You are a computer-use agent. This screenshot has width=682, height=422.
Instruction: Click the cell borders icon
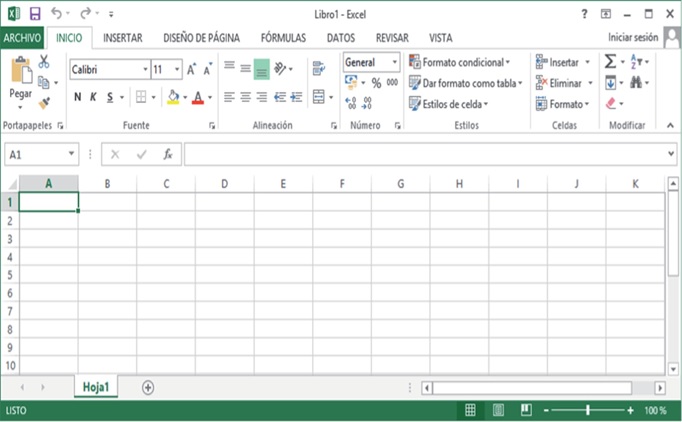click(141, 97)
